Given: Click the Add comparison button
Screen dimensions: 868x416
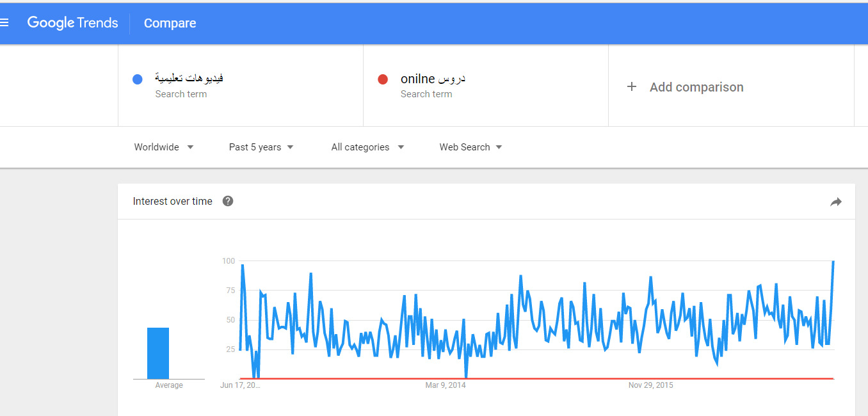Looking at the screenshot, I should 696,87.
